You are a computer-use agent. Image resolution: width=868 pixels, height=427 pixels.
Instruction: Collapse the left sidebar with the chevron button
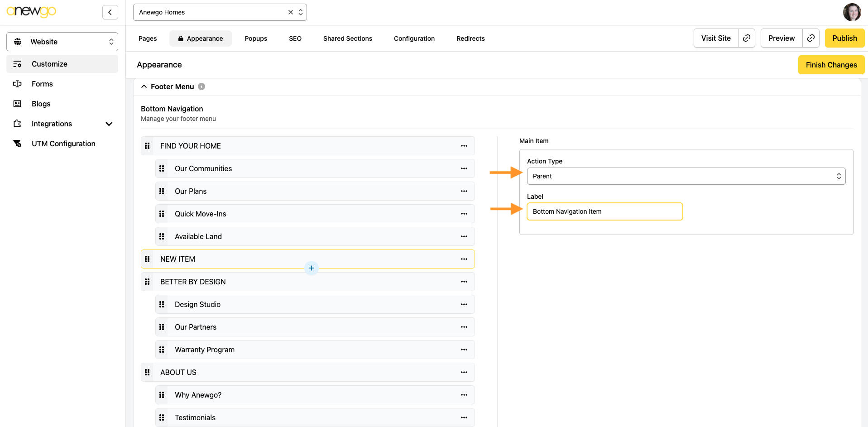110,12
